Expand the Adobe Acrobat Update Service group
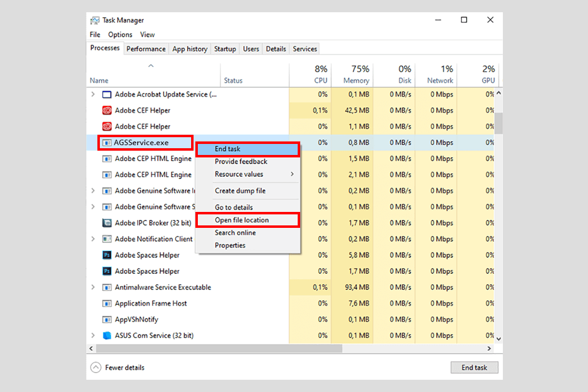 click(x=93, y=94)
